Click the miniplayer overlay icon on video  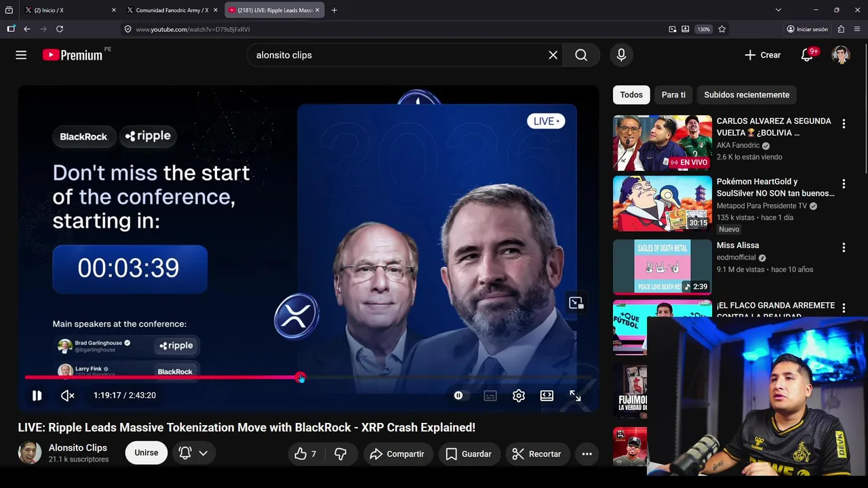click(x=576, y=302)
